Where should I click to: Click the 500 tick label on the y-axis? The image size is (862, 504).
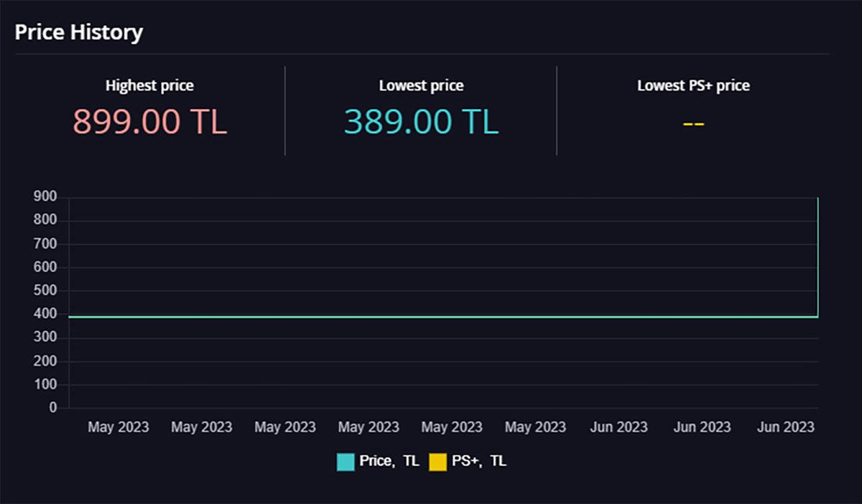click(x=43, y=291)
